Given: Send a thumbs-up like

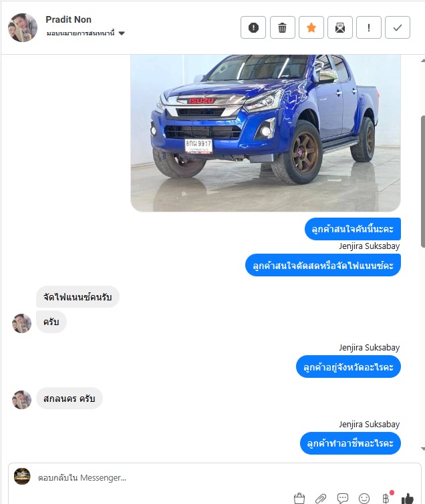Looking at the screenshot, I should (x=408, y=498).
